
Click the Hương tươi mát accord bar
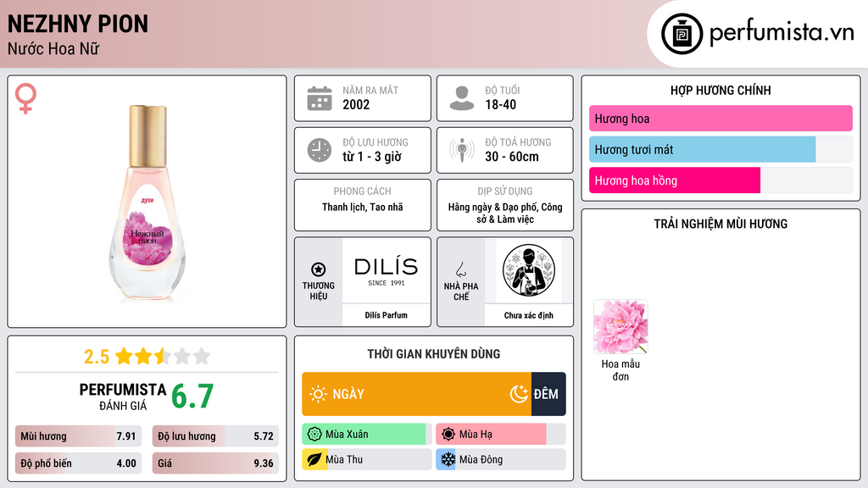pyautogui.click(x=721, y=149)
